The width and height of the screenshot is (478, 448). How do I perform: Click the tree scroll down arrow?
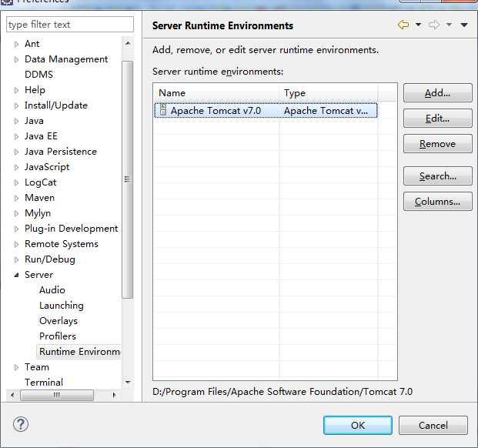pos(128,382)
